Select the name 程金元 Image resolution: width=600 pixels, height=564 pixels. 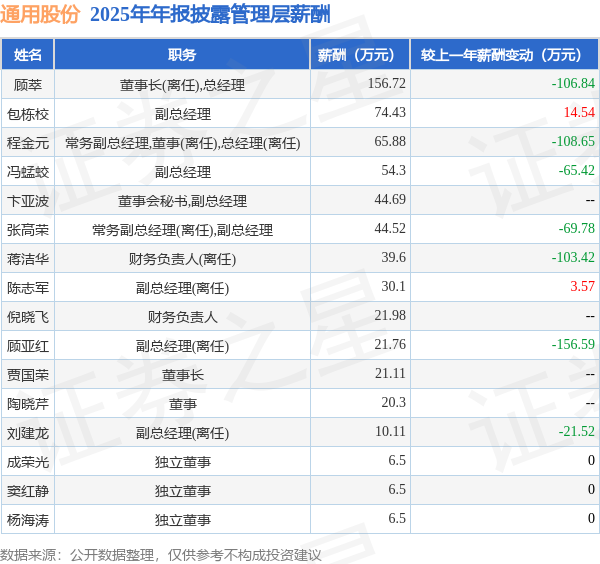pyautogui.click(x=28, y=143)
